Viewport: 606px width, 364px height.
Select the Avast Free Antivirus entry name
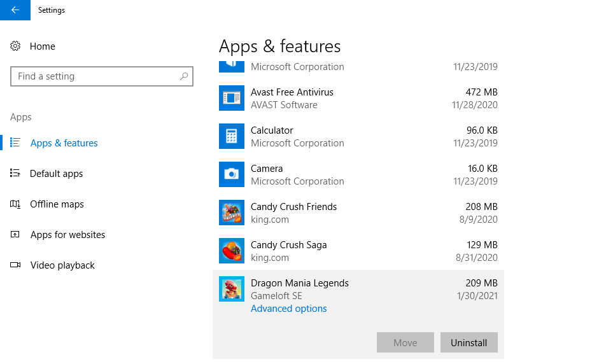coord(292,92)
